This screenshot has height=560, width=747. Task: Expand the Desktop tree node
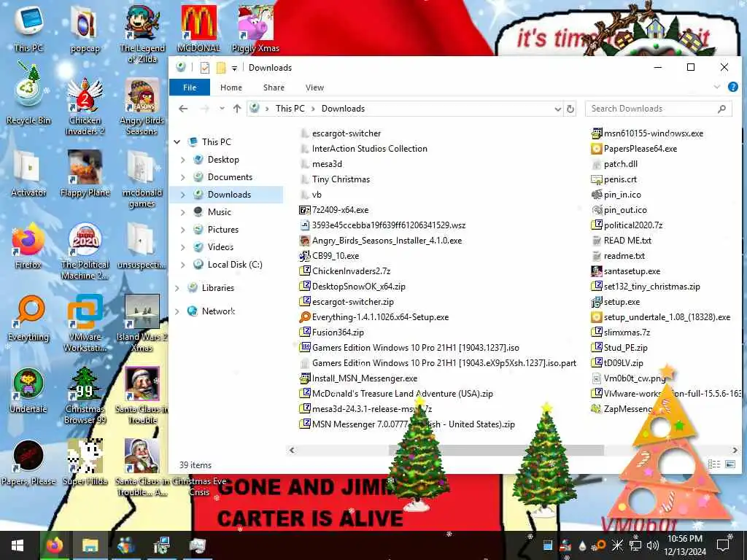point(183,160)
